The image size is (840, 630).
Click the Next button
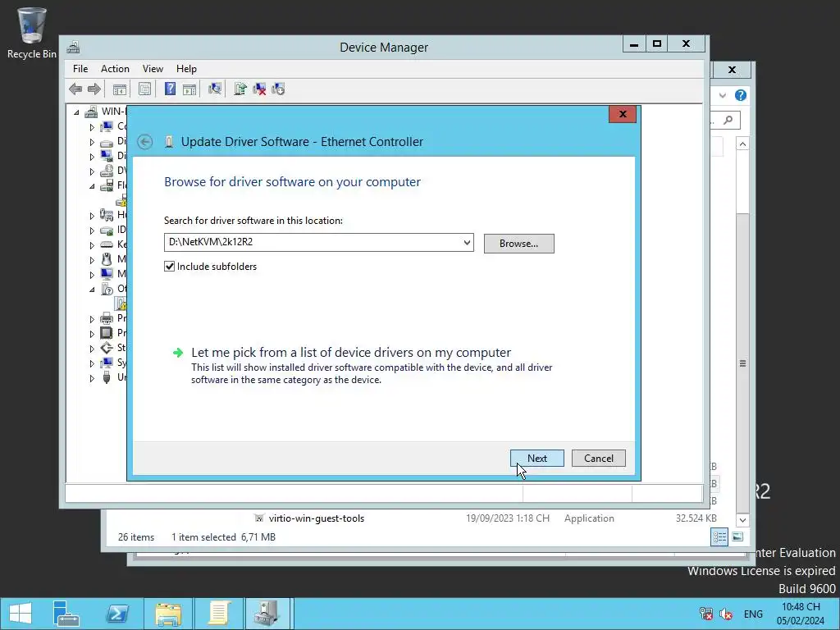[x=536, y=458]
